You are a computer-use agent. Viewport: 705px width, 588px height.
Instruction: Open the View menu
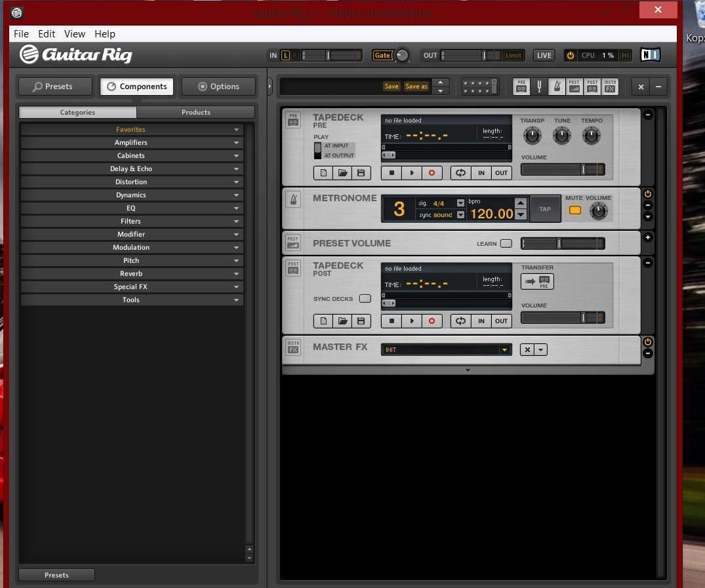75,33
